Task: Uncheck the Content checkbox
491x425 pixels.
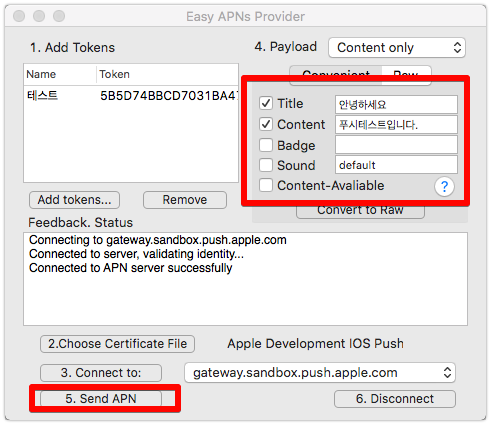Action: (266, 124)
